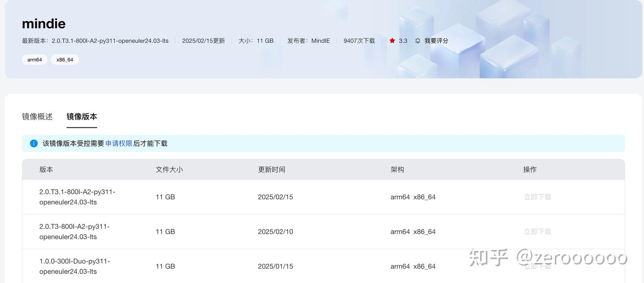This screenshot has width=644, height=283.
Task: Click the rating flower icon beside 我要评分
Action: click(417, 40)
